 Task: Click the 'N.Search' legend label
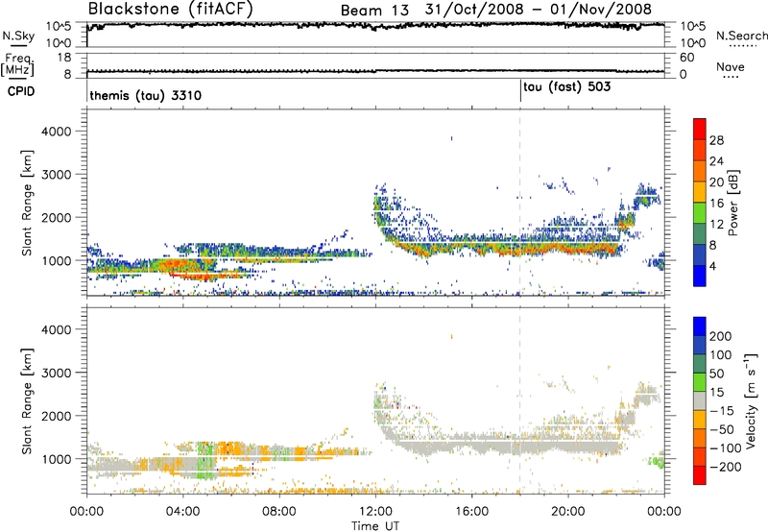(742, 36)
